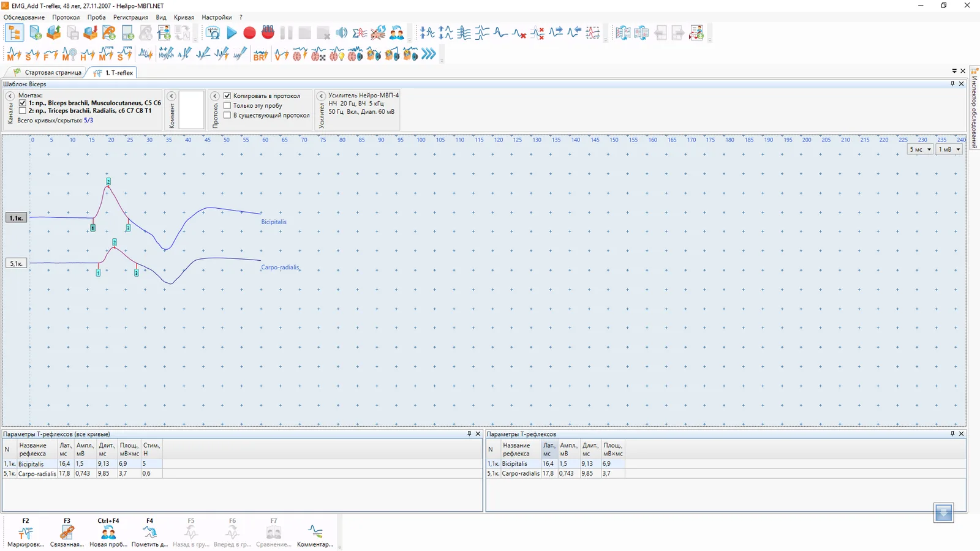Switch to the Стартовая страница tab
Viewport: 980px width, 551px height.
tap(48, 72)
